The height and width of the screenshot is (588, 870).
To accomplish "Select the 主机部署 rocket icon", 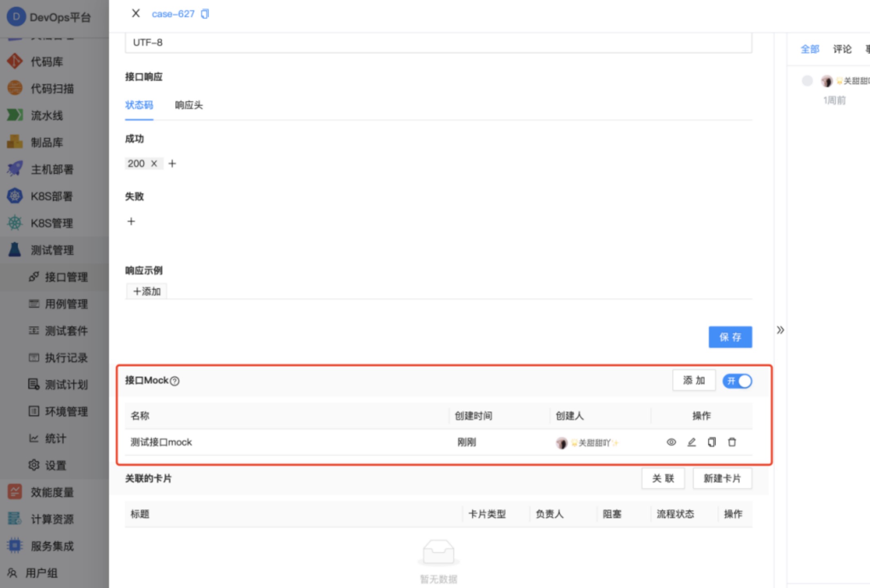I will (x=15, y=169).
